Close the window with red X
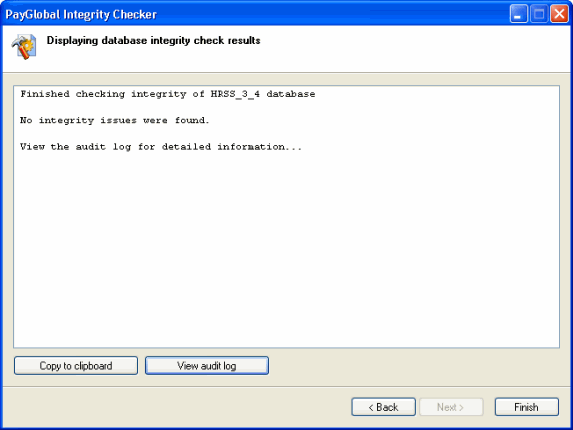Image resolution: width=573 pixels, height=430 pixels. click(x=559, y=14)
